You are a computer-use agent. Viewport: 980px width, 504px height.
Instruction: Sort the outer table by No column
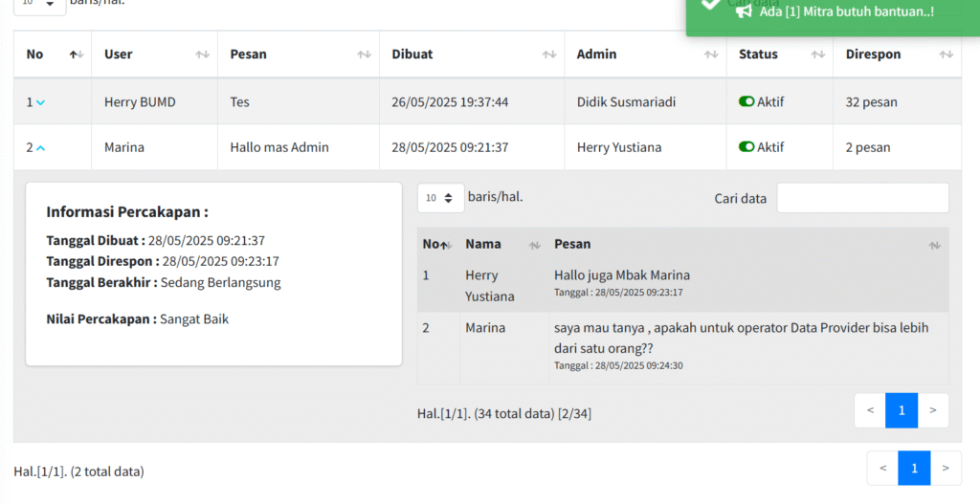77,55
